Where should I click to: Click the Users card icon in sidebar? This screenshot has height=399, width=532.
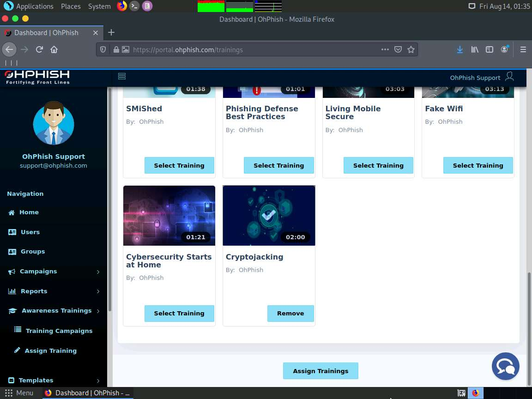coord(12,232)
